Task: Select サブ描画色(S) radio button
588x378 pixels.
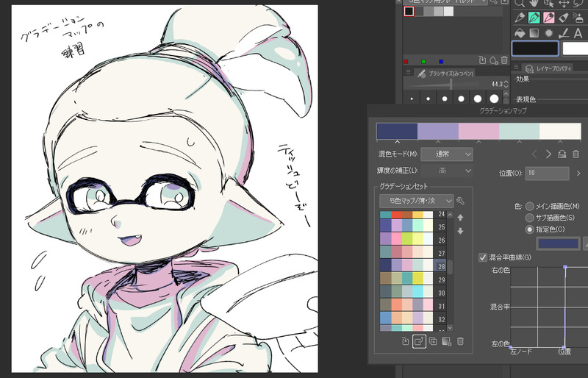Action: click(529, 218)
